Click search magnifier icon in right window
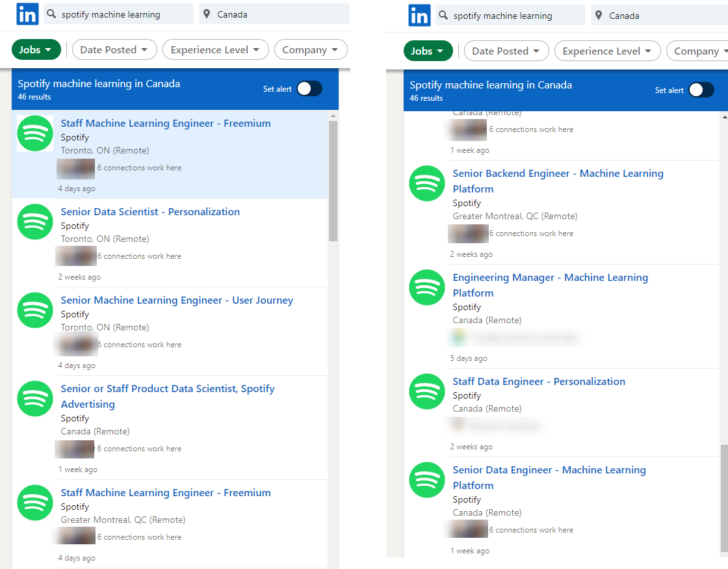 coord(443,16)
